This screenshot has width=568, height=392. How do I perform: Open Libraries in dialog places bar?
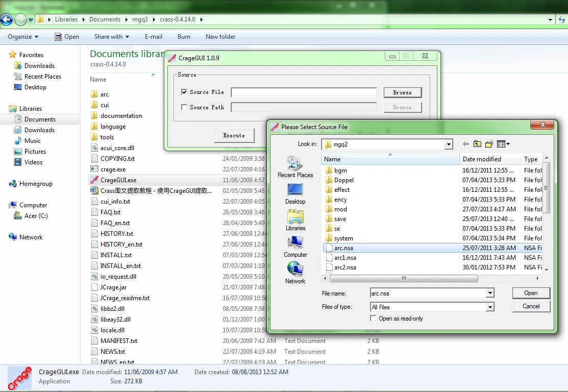[295, 220]
